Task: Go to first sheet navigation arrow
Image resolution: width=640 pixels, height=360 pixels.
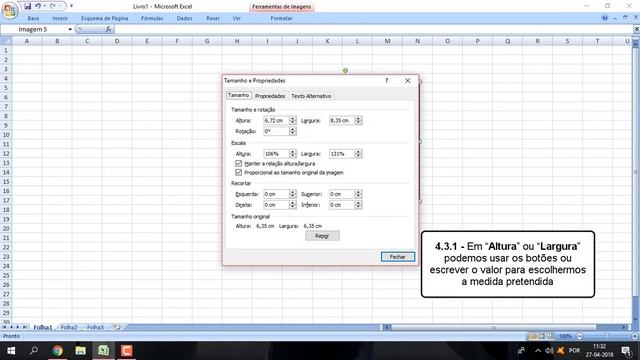Action: 4,327
